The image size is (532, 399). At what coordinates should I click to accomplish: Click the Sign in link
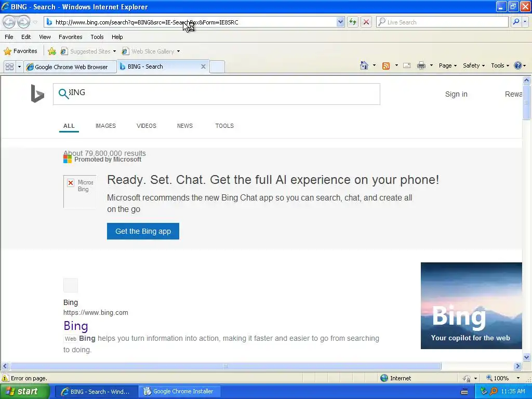tap(456, 94)
